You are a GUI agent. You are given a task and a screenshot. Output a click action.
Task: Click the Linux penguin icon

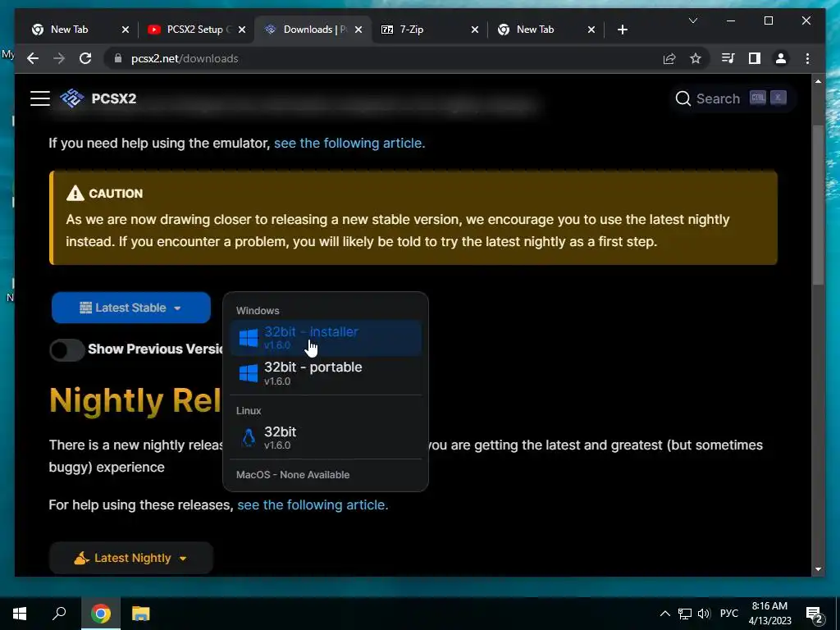coord(248,438)
